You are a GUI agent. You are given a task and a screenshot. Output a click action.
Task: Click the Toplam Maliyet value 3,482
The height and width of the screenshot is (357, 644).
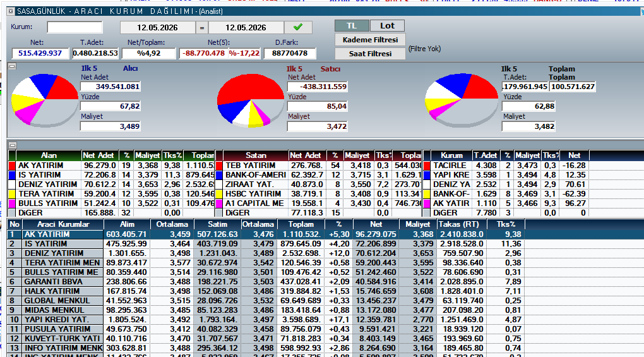(x=528, y=126)
